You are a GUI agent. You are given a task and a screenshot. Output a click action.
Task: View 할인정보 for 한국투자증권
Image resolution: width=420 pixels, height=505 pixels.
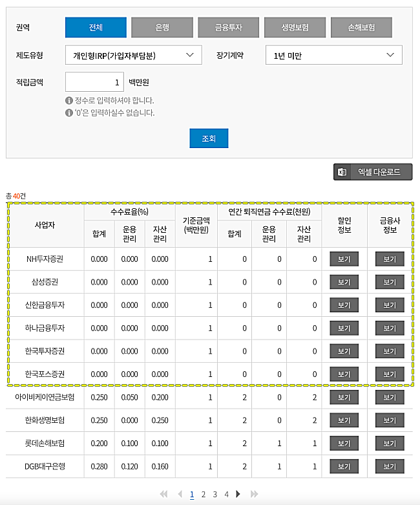[344, 351]
